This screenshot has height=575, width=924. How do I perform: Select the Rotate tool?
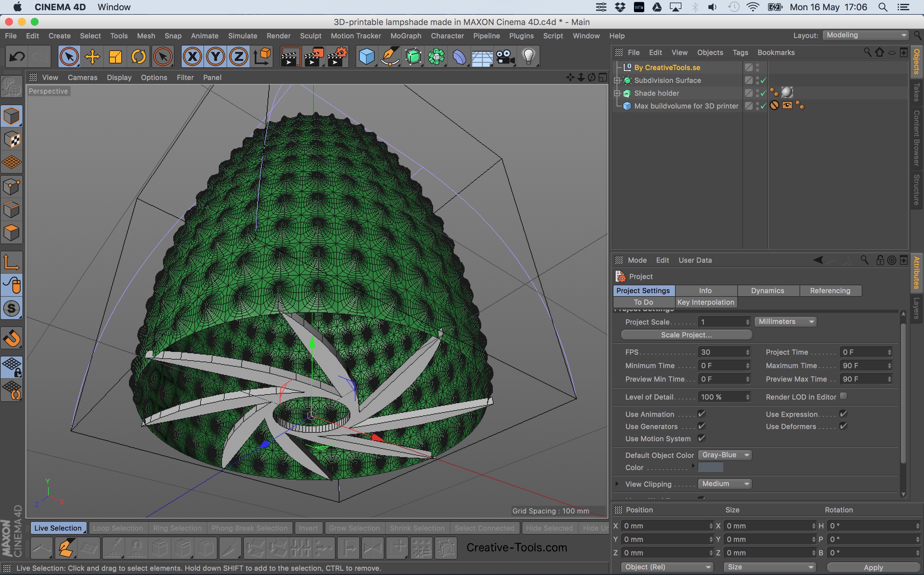pyautogui.click(x=139, y=57)
